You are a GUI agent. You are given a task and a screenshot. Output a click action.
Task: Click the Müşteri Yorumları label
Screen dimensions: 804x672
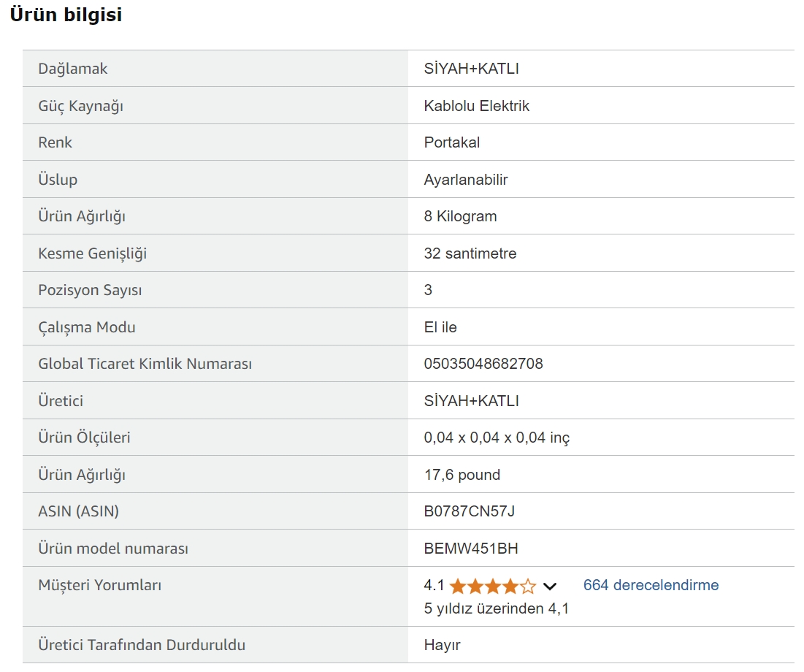point(99,585)
